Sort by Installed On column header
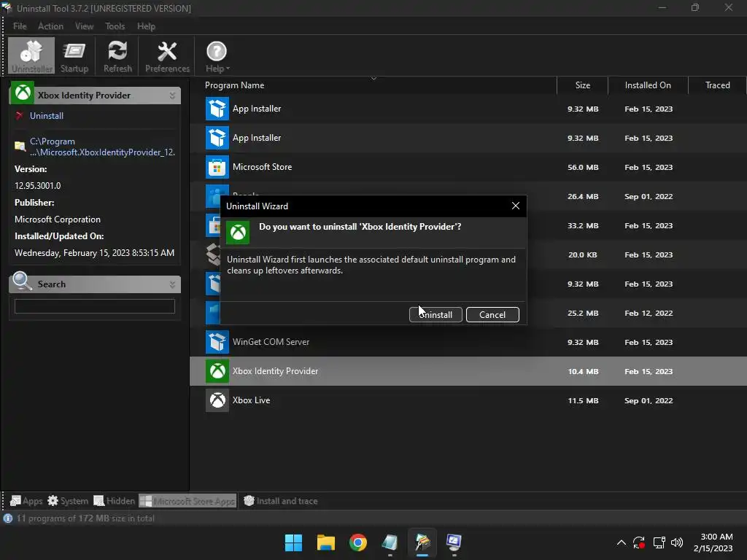The image size is (747, 560). (648, 85)
